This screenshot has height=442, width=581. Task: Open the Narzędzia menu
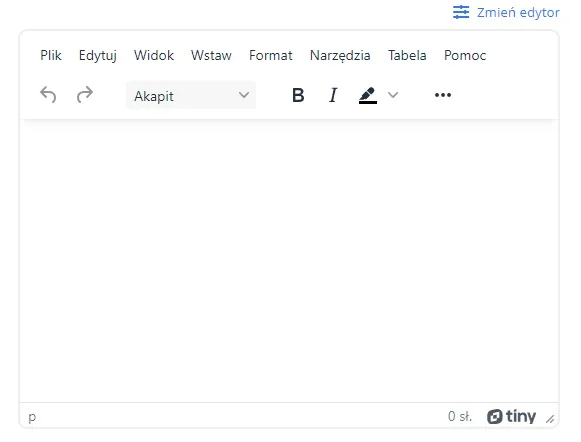[x=340, y=55]
